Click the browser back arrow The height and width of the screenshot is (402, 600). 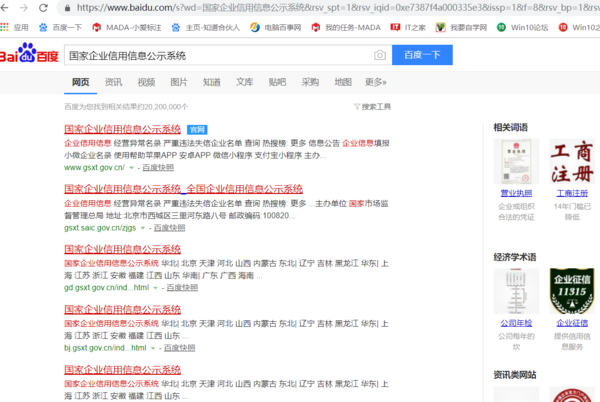point(4,8)
